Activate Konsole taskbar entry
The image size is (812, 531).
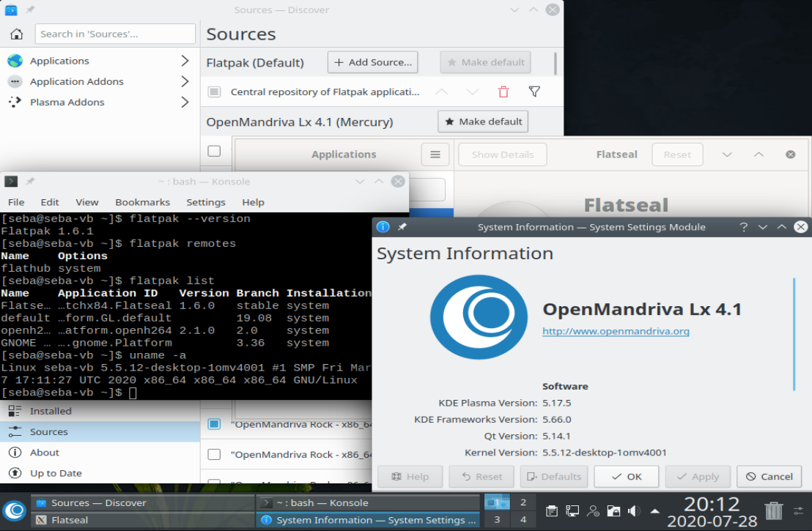368,502
